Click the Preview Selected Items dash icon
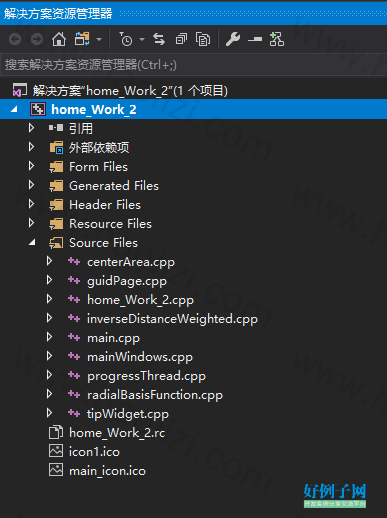The image size is (387, 518). (255, 40)
